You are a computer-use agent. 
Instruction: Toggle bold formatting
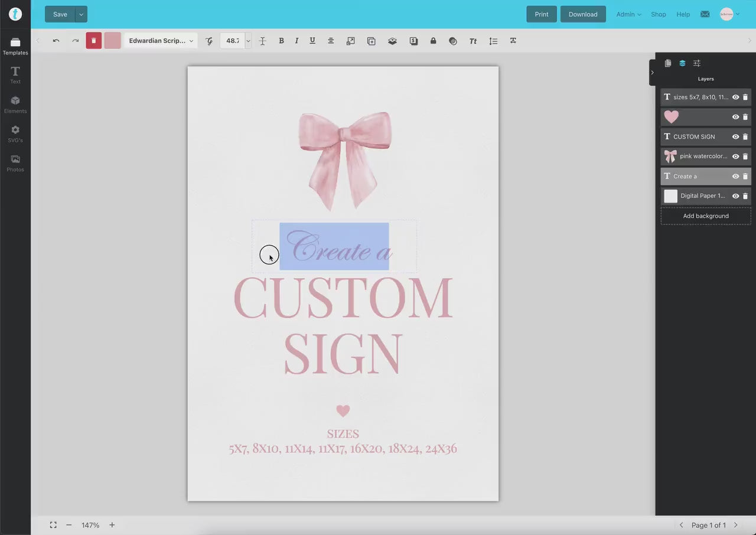coord(281,41)
